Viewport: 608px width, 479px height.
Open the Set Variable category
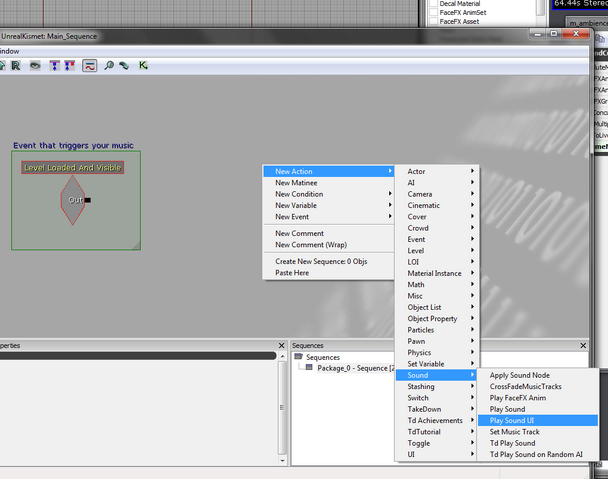[437, 364]
